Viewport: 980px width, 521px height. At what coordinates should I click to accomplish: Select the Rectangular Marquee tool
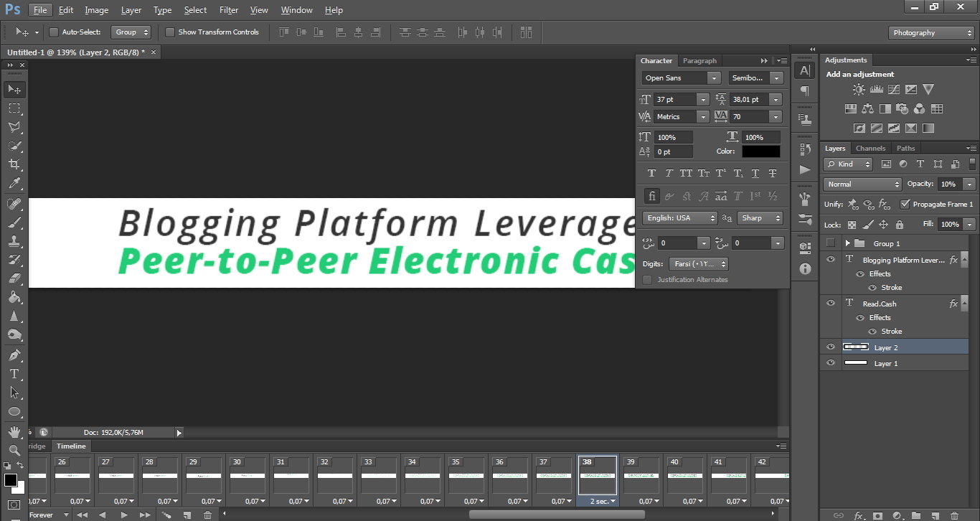14,108
